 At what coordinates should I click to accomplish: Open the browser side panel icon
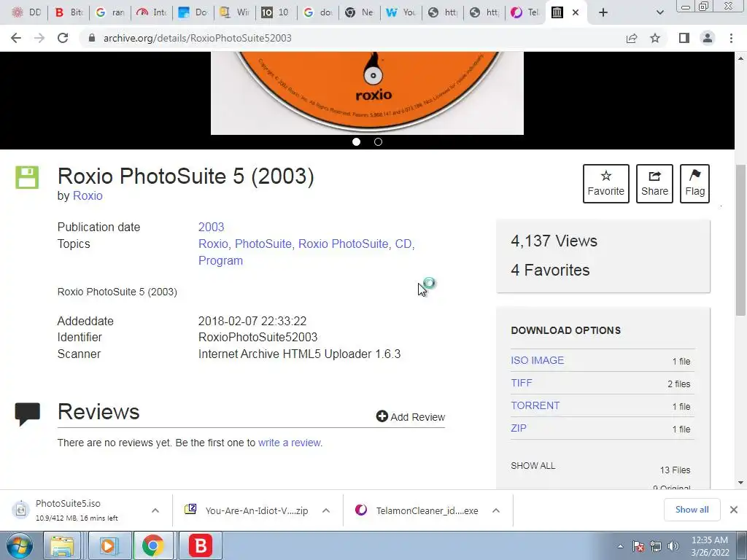click(684, 38)
